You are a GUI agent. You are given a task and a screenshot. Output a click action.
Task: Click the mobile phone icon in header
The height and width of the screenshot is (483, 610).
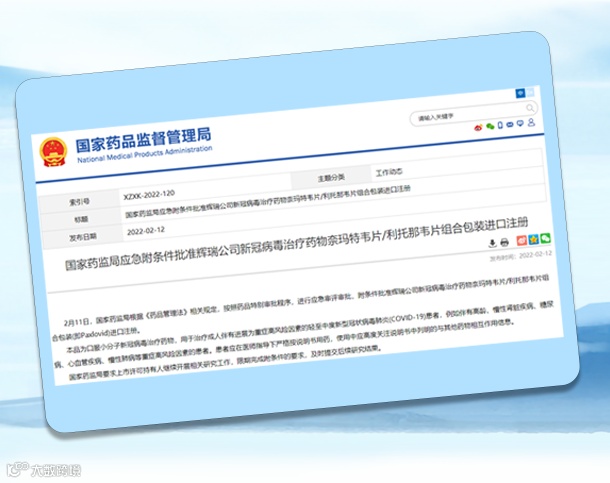point(500,125)
